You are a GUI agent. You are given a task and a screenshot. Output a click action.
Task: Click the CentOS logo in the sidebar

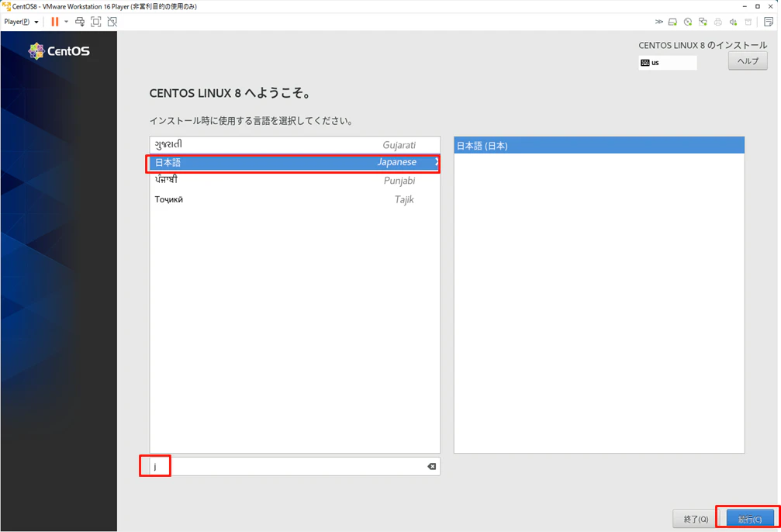tap(59, 51)
